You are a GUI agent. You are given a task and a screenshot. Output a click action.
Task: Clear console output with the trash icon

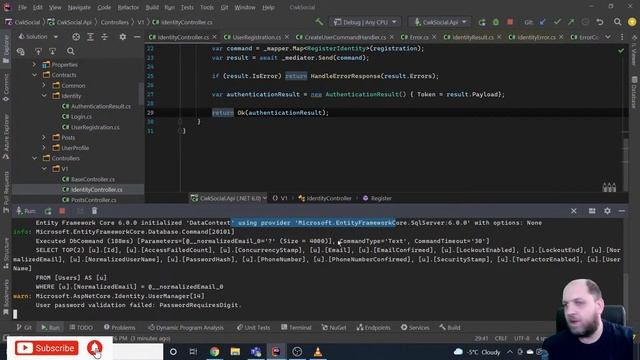(x=94, y=211)
